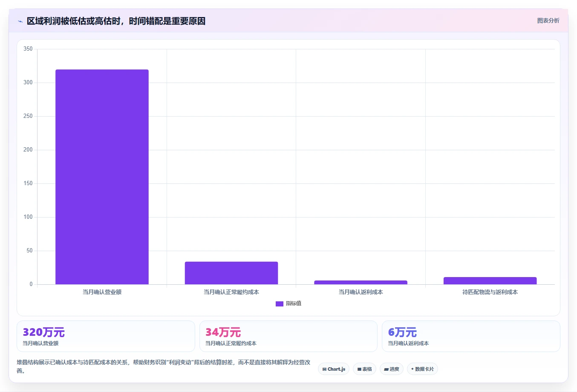Toggle the 指标值 legend color box
Screen dimensions: 577x392
coord(280,303)
